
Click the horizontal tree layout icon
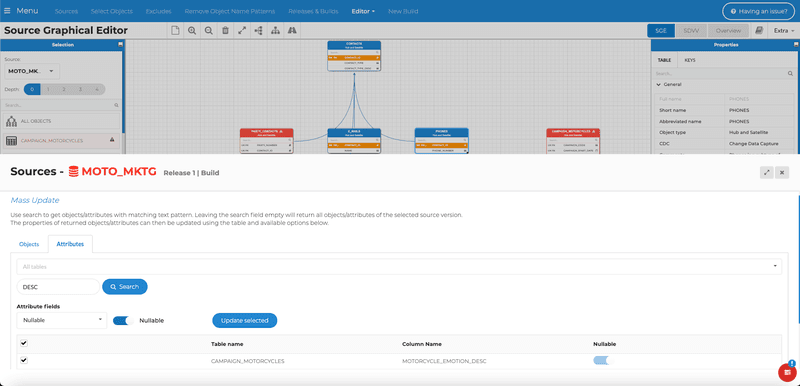click(x=259, y=31)
